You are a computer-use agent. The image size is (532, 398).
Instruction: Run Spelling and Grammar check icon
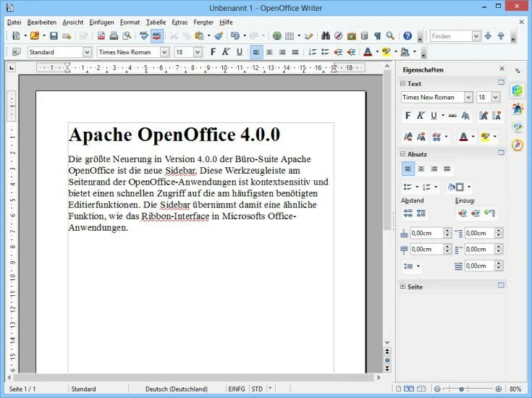[144, 35]
